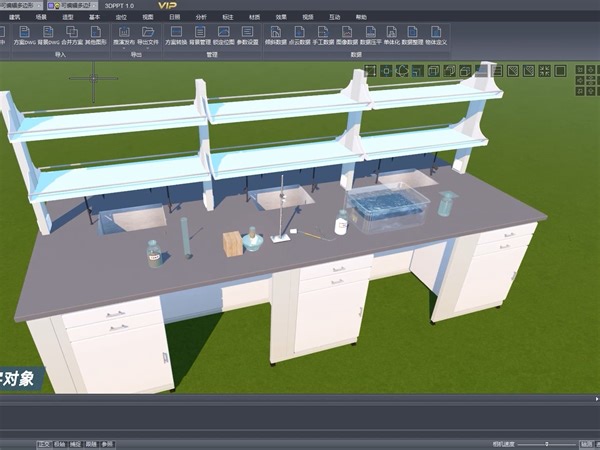Toggle 正交 ortho mode in status bar
Image resolution: width=600 pixels, height=450 pixels.
[44, 444]
